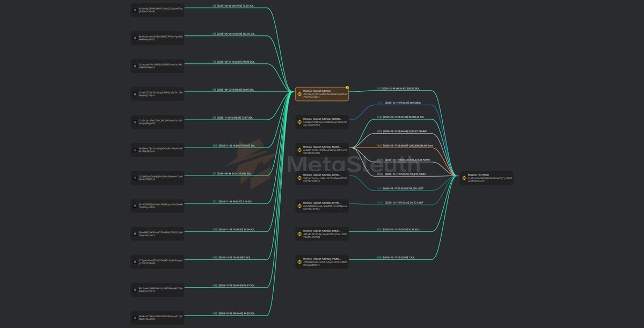Screen dimensions: 644x328
Task: Click the 250 USDC transfer edge label
Action: tap(399, 102)
